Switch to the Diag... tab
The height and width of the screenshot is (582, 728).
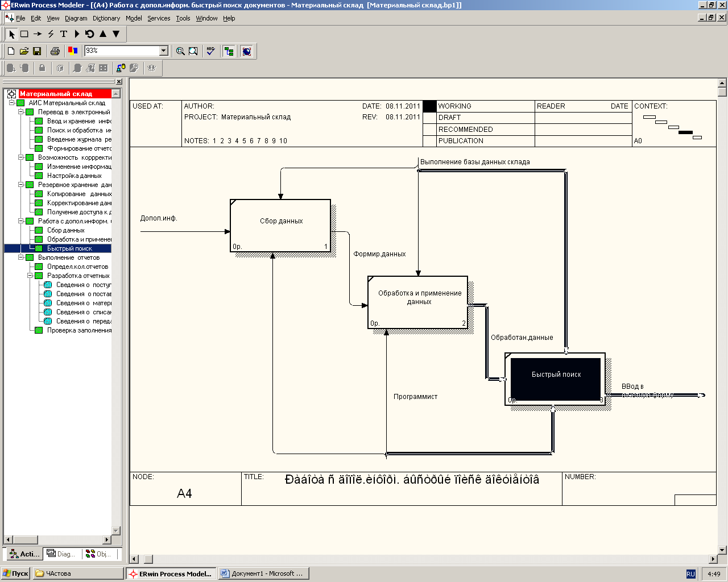[x=61, y=554]
